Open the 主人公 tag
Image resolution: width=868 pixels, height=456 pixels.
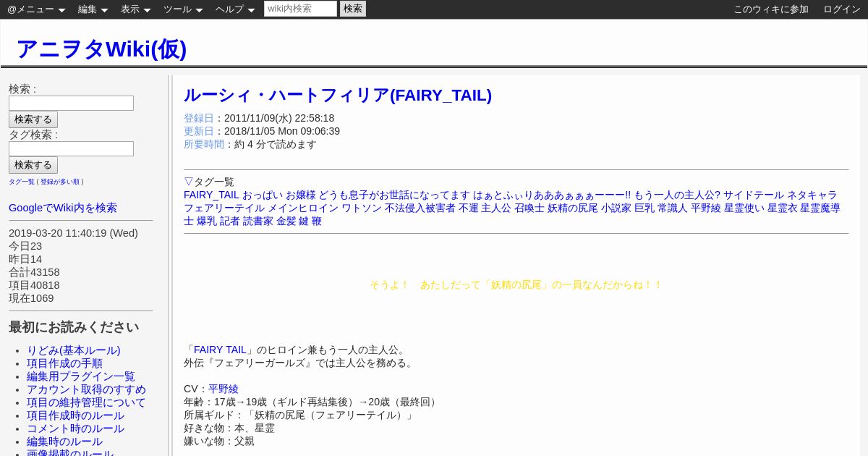(496, 208)
